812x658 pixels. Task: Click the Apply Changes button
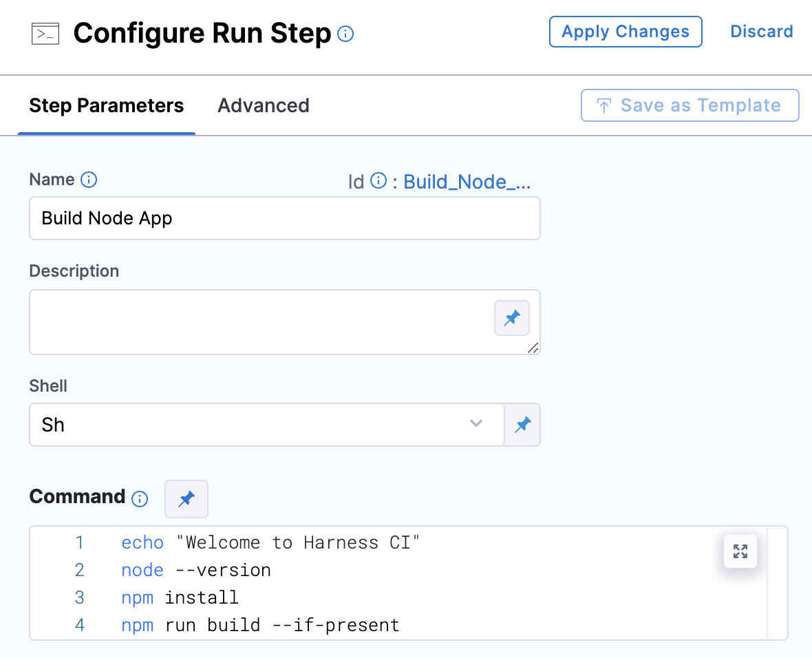(626, 32)
